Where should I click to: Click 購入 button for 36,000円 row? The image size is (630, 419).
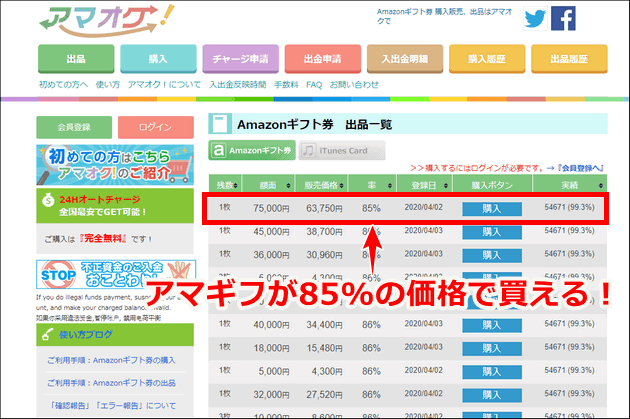pyautogui.click(x=492, y=255)
